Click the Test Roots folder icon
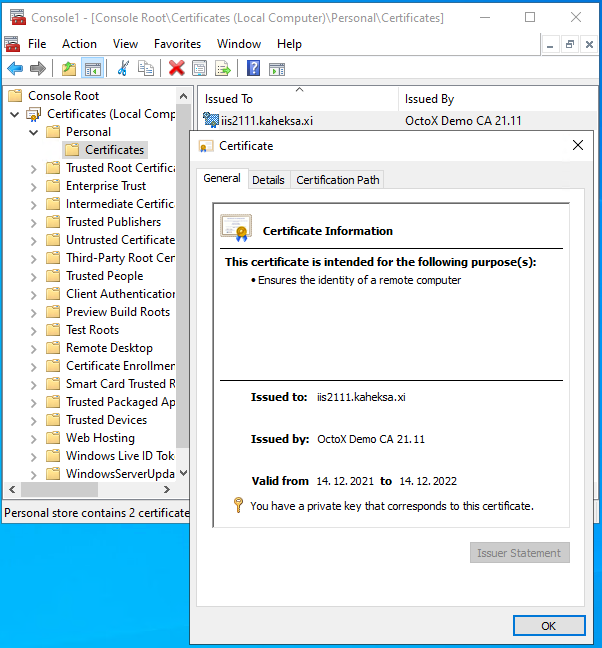Screen dimensions: 602x648 pyautogui.click(x=53, y=330)
